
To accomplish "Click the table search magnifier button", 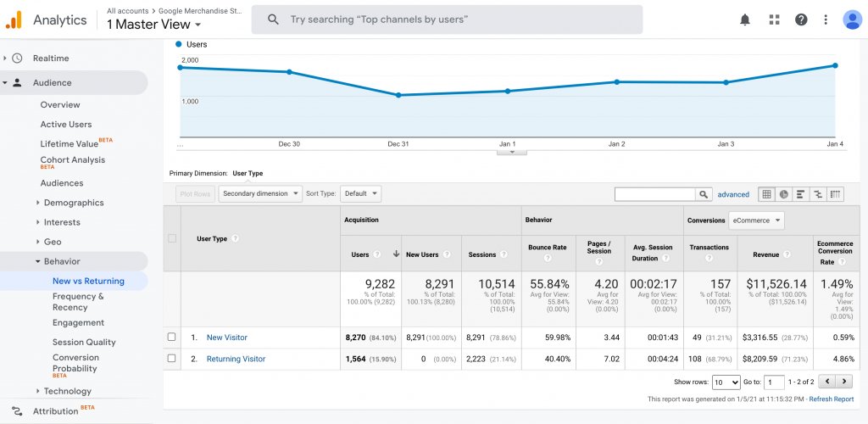I will pos(703,194).
